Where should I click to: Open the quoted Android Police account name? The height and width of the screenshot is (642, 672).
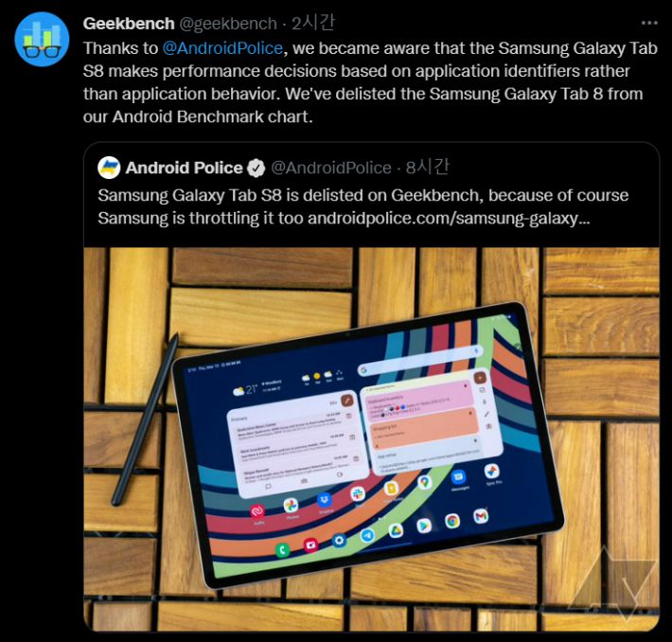[x=184, y=168]
